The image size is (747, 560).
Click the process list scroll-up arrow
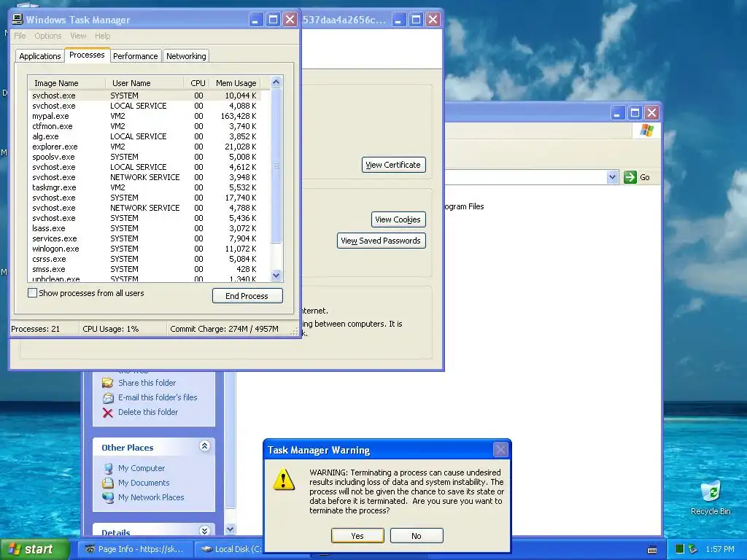coord(276,82)
